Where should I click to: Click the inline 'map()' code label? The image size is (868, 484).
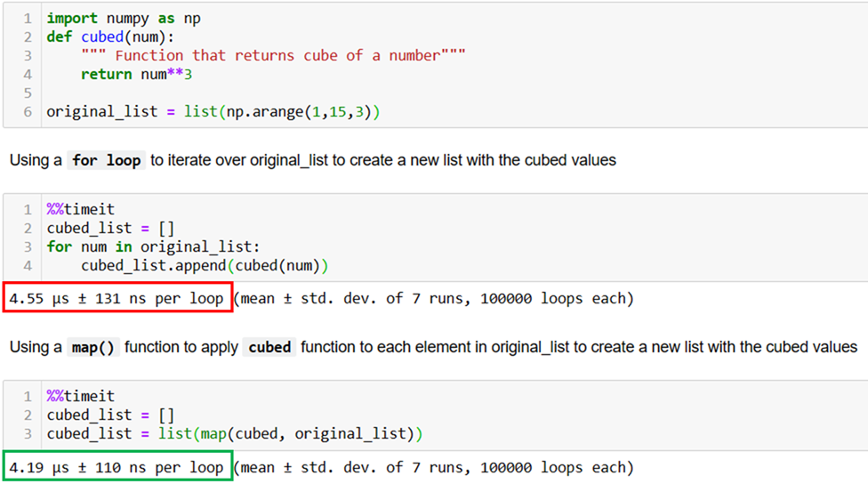coord(93,347)
